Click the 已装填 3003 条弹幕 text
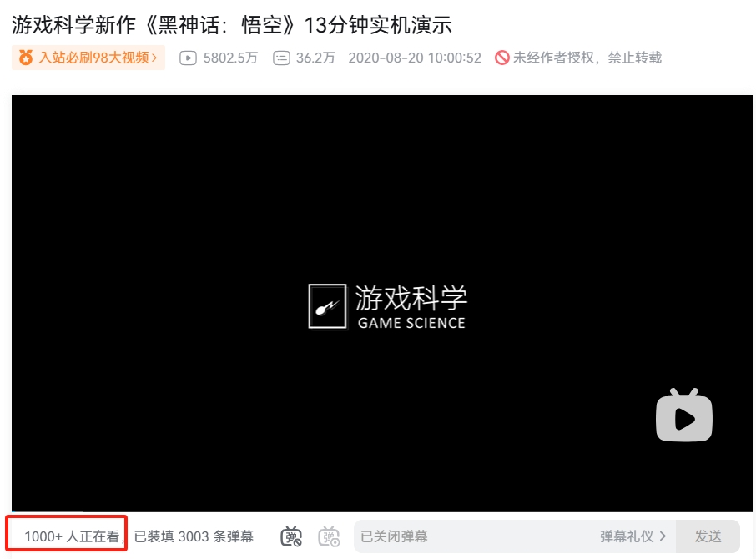Image resolution: width=756 pixels, height=559 pixels. coord(194,536)
